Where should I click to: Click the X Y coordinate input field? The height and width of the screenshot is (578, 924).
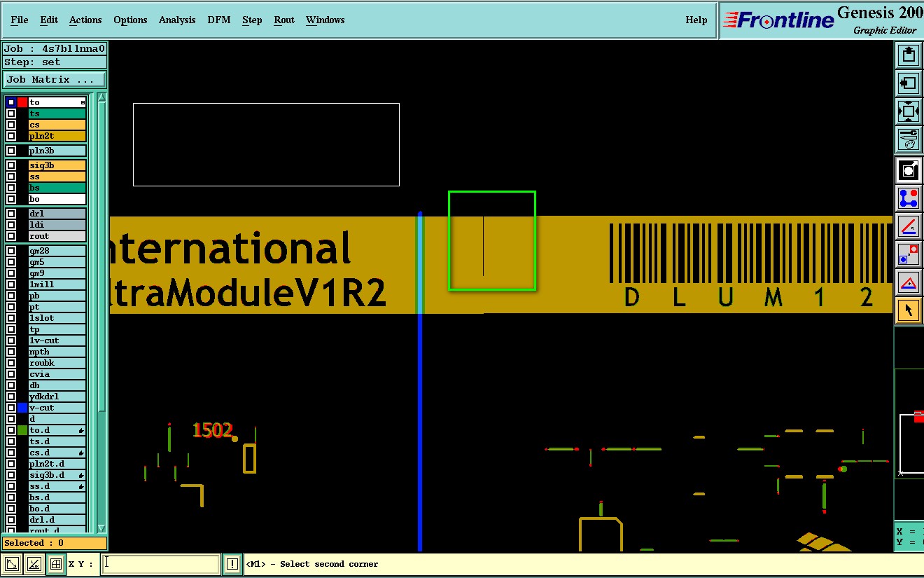tap(160, 564)
